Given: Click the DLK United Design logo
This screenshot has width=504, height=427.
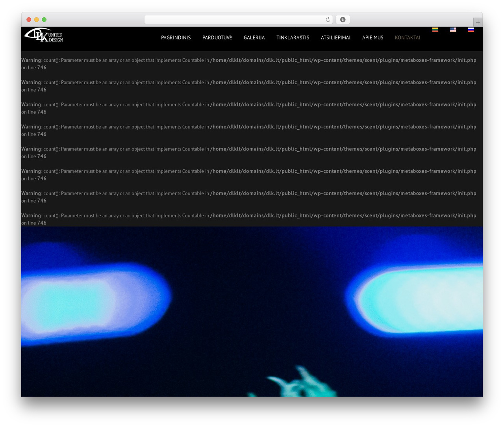Looking at the screenshot, I should coord(44,35).
